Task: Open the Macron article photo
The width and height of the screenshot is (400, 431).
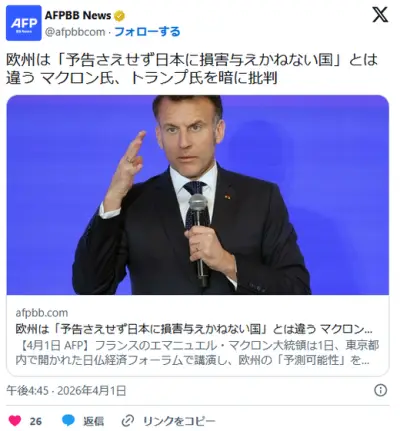Action: 198,195
